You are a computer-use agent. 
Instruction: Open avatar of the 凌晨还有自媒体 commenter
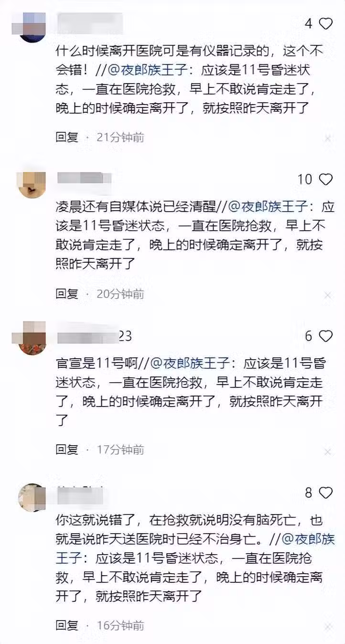coord(32,184)
